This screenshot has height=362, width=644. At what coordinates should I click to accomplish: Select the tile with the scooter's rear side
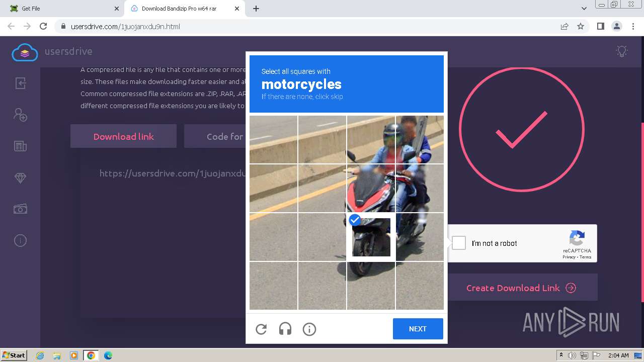pyautogui.click(x=420, y=237)
